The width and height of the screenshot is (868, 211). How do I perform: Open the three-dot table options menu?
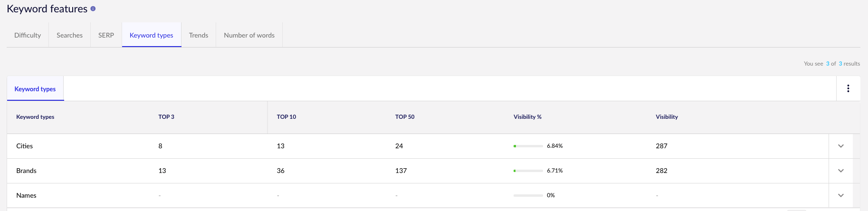coord(848,88)
